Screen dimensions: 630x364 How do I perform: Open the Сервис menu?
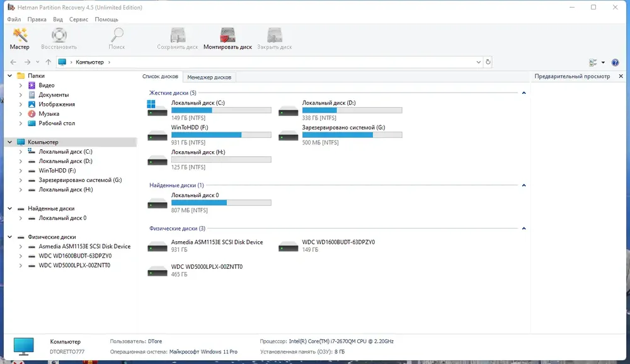click(x=78, y=20)
